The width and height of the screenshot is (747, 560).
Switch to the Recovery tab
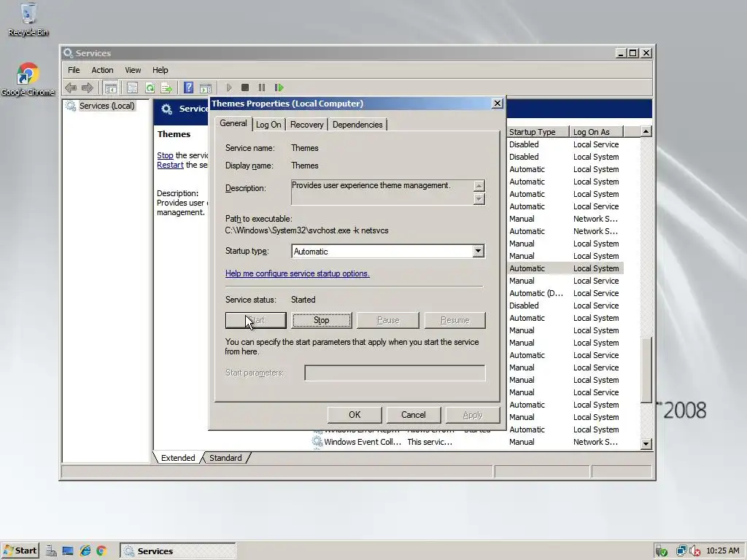pyautogui.click(x=307, y=125)
